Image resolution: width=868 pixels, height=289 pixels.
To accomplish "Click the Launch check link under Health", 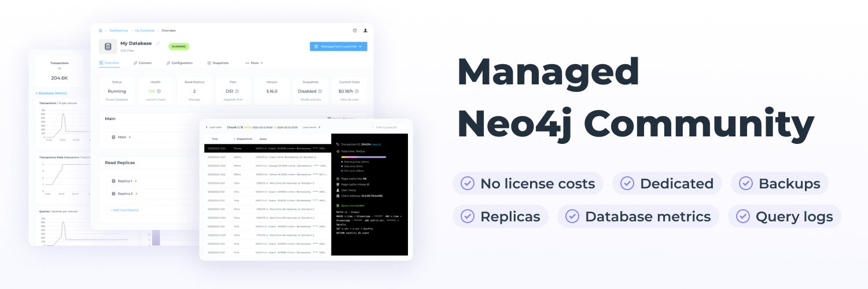I will [x=156, y=99].
